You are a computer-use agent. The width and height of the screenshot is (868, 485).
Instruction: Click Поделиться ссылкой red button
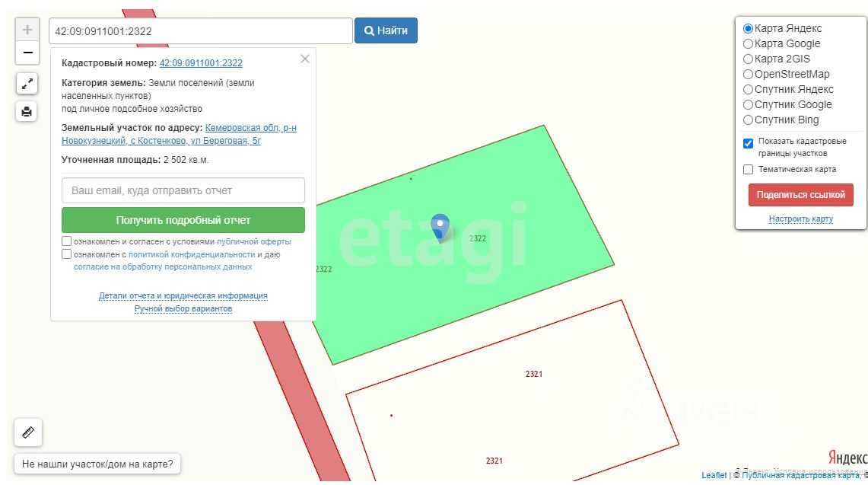(800, 195)
